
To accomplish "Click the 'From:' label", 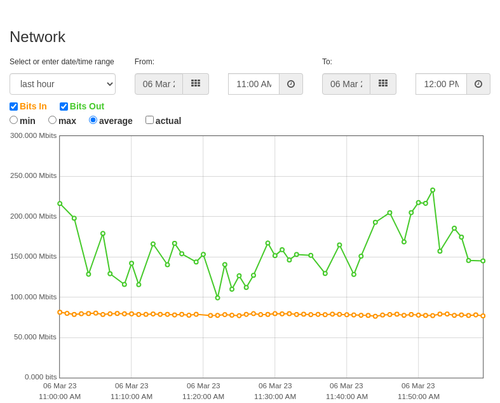I will 144,62.
